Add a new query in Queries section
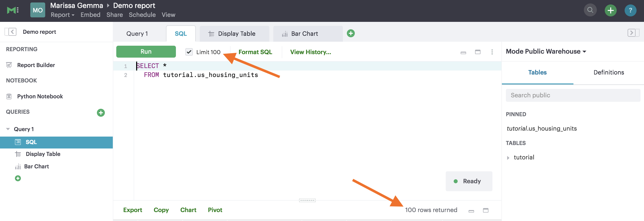Screen dimensions: 644x221 point(101,113)
